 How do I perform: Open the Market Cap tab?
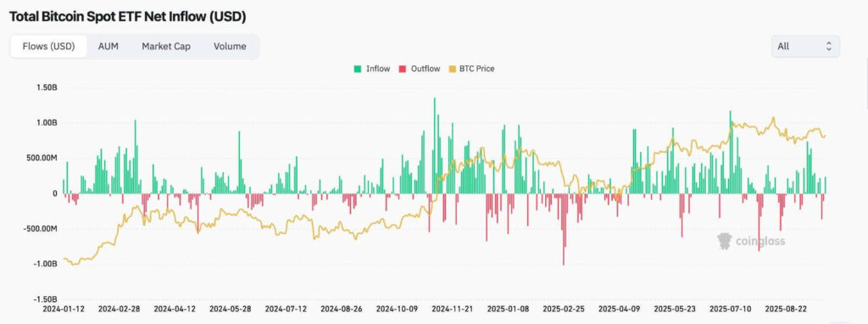coord(166,47)
